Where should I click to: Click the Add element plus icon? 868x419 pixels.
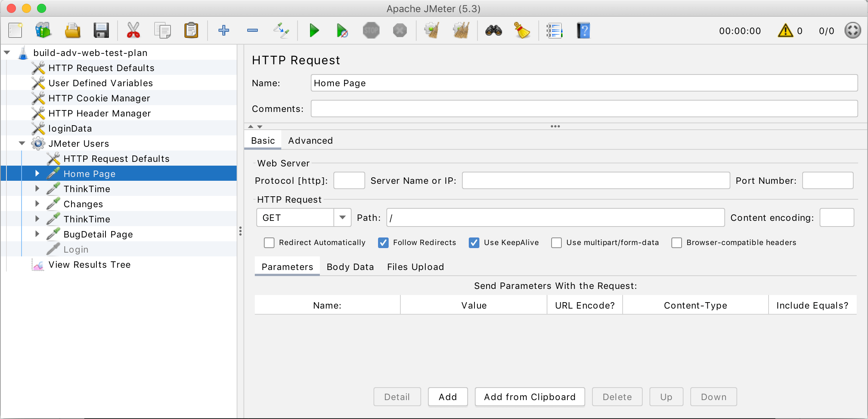223,30
